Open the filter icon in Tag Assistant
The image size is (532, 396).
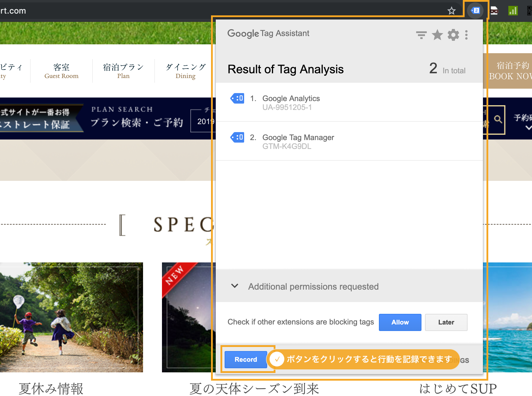pyautogui.click(x=421, y=35)
